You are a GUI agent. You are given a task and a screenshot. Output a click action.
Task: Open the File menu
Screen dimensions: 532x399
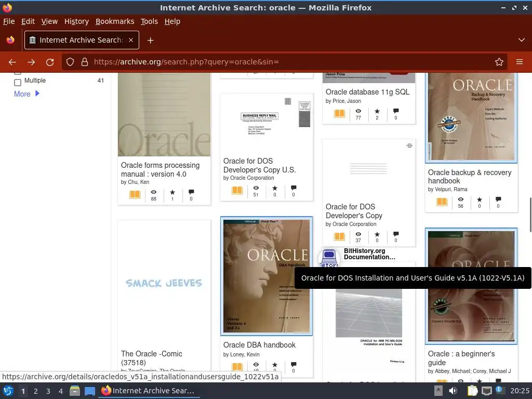tap(9, 21)
